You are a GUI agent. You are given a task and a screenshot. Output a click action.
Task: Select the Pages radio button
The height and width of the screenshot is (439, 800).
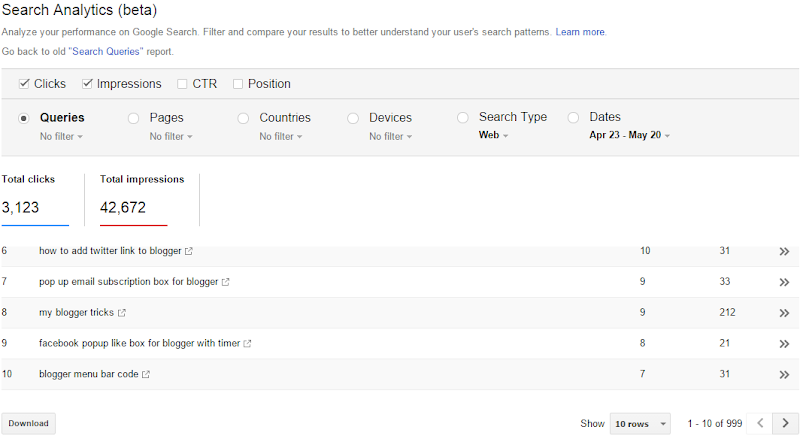click(133, 118)
